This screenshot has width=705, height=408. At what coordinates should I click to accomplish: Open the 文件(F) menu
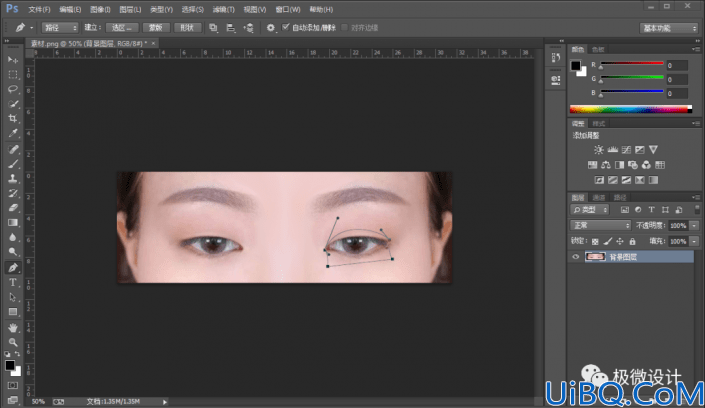coord(39,9)
